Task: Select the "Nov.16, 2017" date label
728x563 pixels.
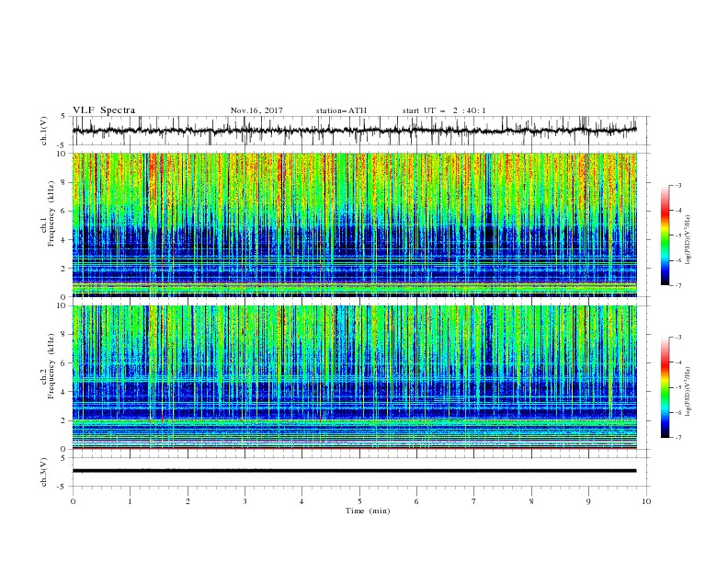Action: [x=256, y=110]
